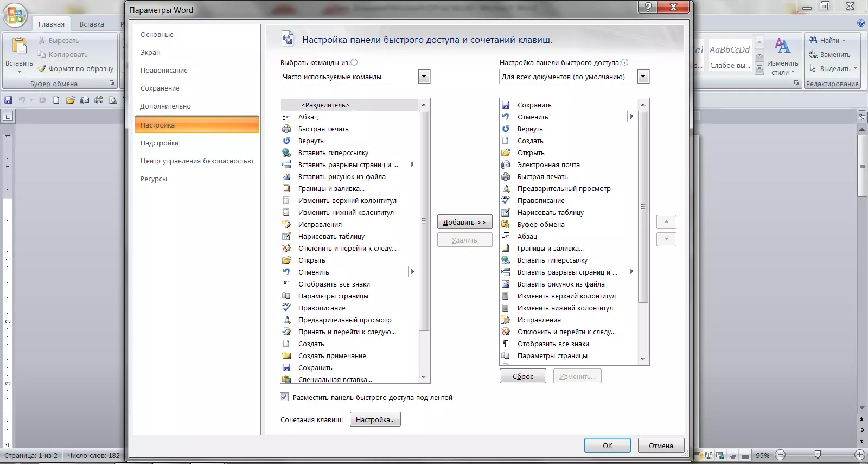Click the Вставить paste icon in the ribbon
The width and height of the screenshot is (868, 464).
20,46
